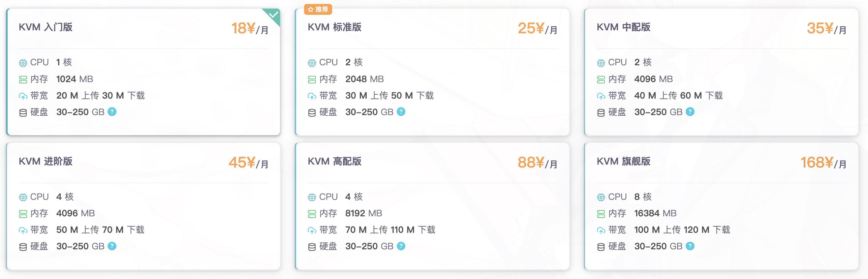Click the bandwidth cloud icon in KVM 高配版
Image resolution: width=868 pixels, height=279 pixels.
click(x=312, y=231)
